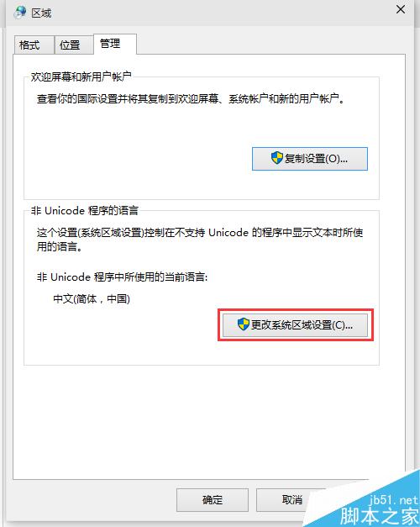
Task: Click the 这个设置(系统区域设置) description paragraph
Action: (200, 240)
